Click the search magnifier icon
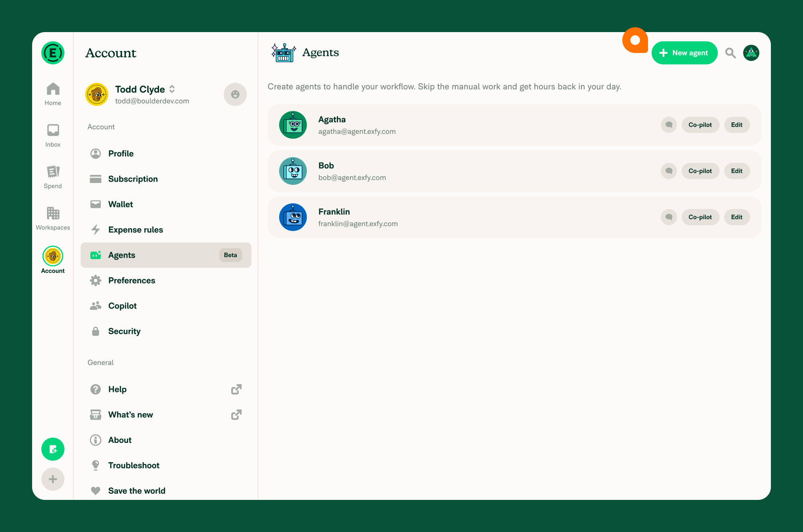Image resolution: width=803 pixels, height=532 pixels. [x=730, y=53]
